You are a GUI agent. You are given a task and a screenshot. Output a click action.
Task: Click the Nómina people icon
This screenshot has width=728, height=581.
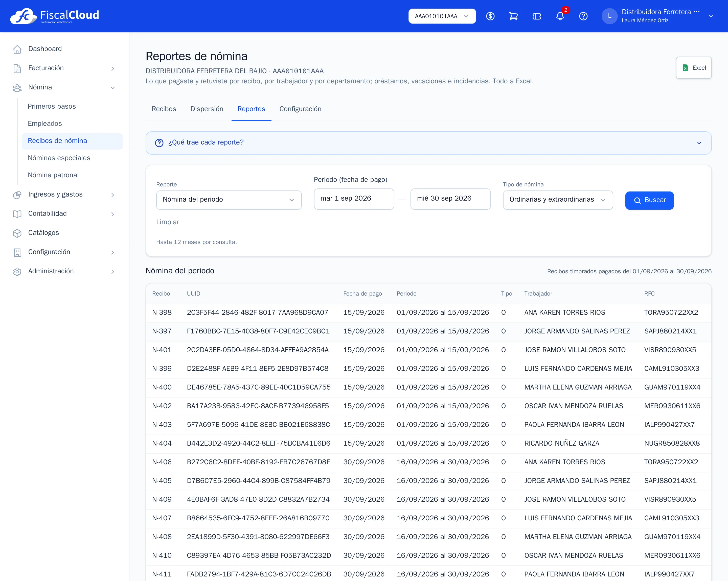tap(17, 88)
